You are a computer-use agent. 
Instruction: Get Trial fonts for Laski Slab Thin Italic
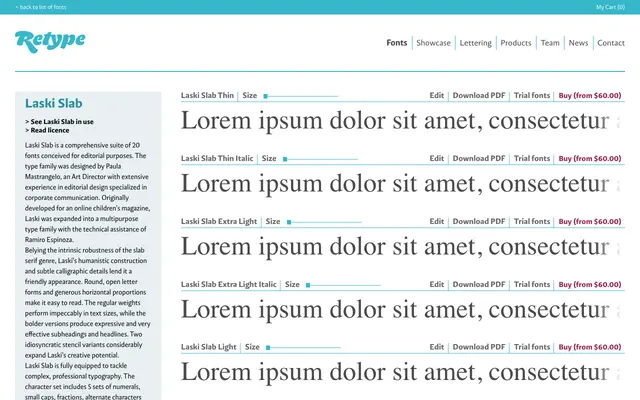click(532, 158)
